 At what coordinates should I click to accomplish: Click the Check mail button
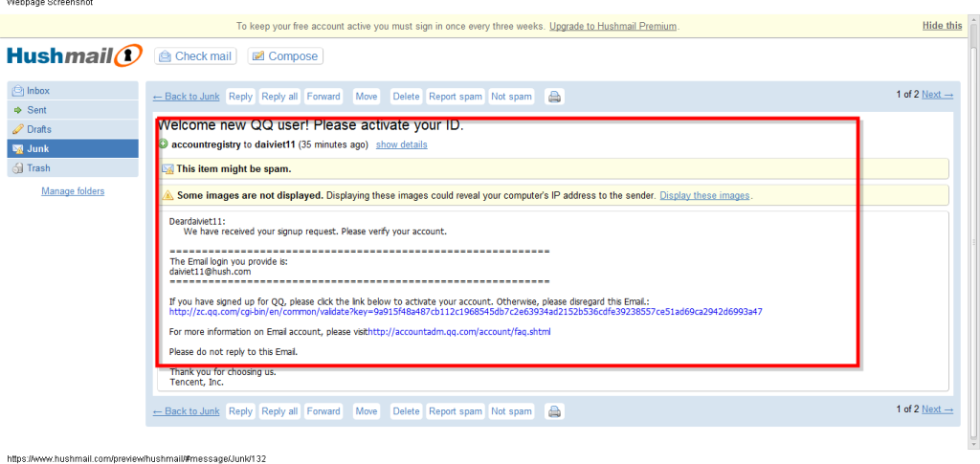pos(195,56)
